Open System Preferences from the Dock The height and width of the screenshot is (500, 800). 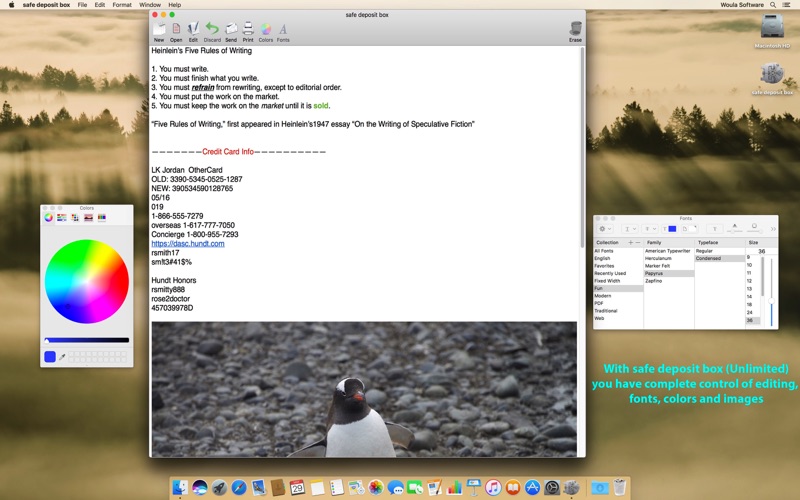coord(552,487)
